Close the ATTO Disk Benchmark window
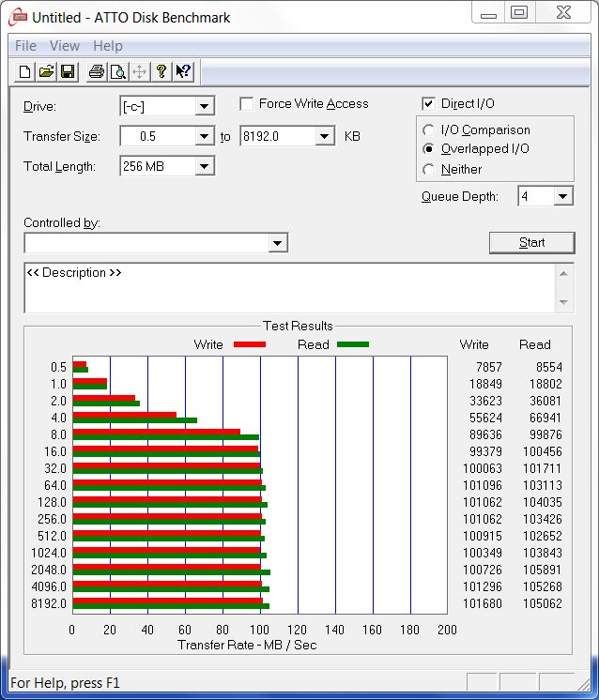The height and width of the screenshot is (700, 599). (563, 13)
